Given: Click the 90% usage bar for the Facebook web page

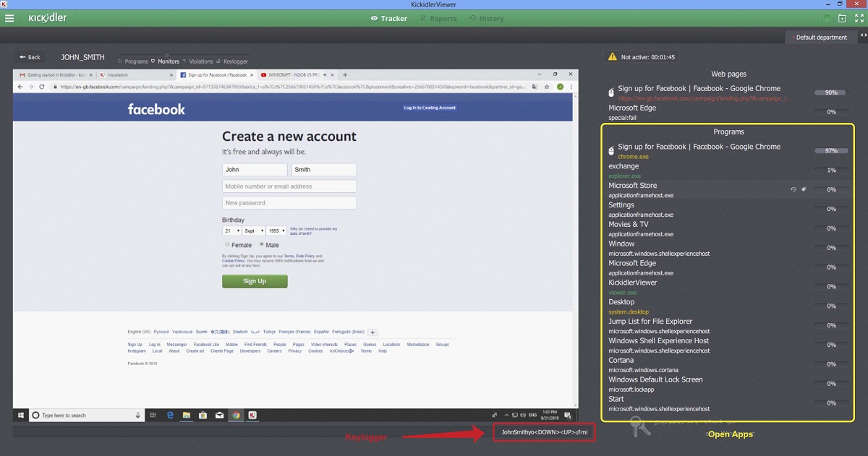Looking at the screenshot, I should pyautogui.click(x=831, y=93).
